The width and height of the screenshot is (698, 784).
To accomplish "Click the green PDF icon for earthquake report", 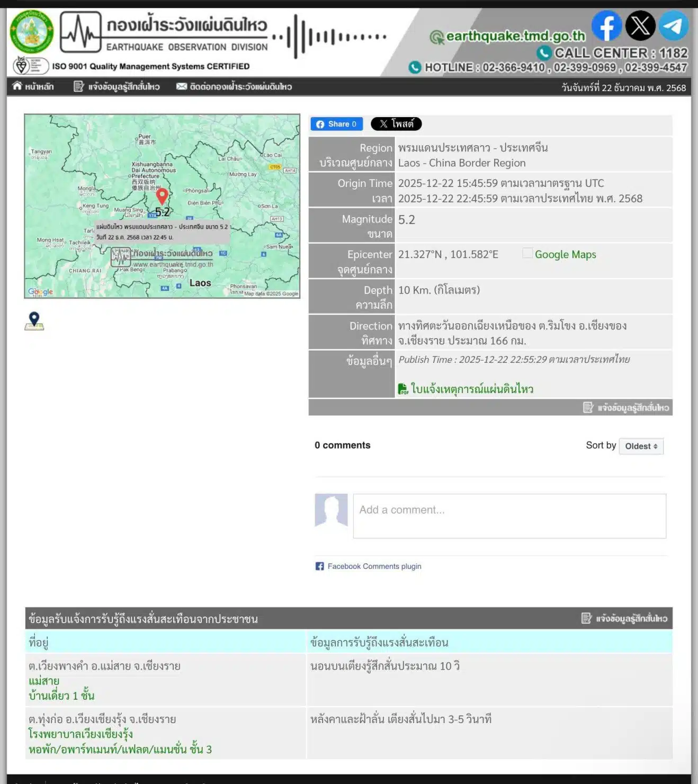I will 403,389.
